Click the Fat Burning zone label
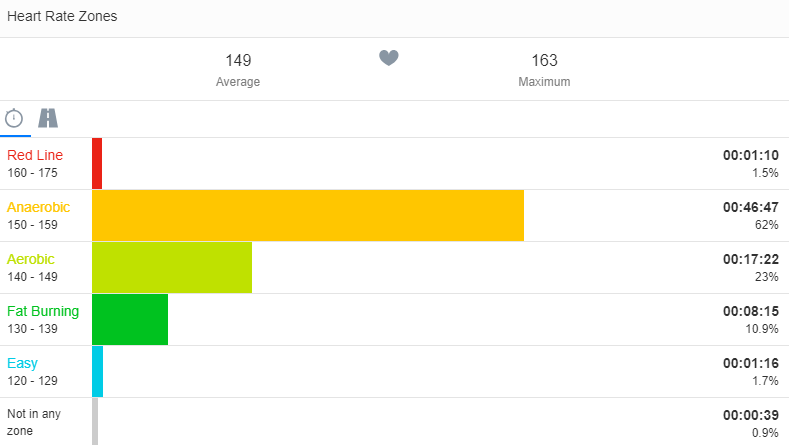 click(x=43, y=311)
